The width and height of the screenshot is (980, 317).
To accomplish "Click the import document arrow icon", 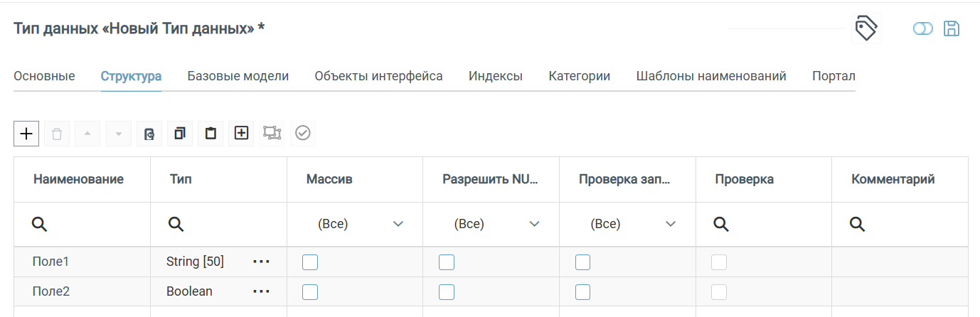I will tap(149, 133).
